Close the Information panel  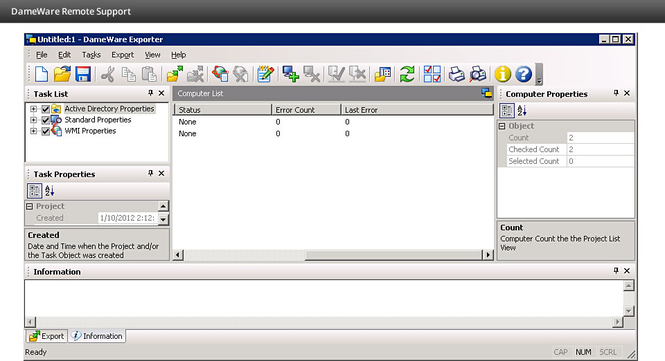627,271
